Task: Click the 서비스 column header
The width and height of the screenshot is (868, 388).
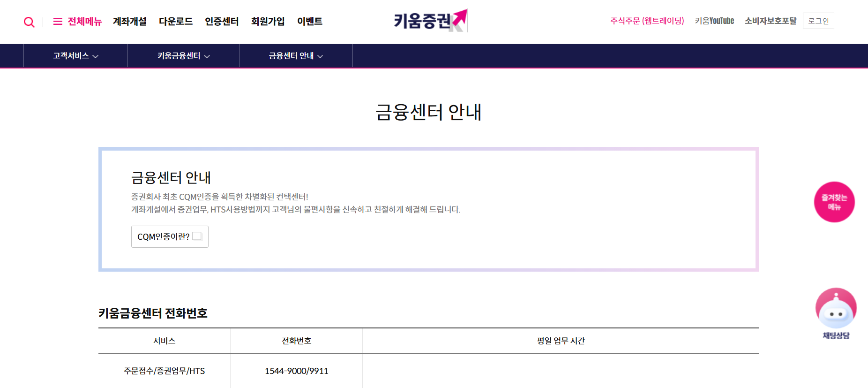Action: (x=165, y=341)
